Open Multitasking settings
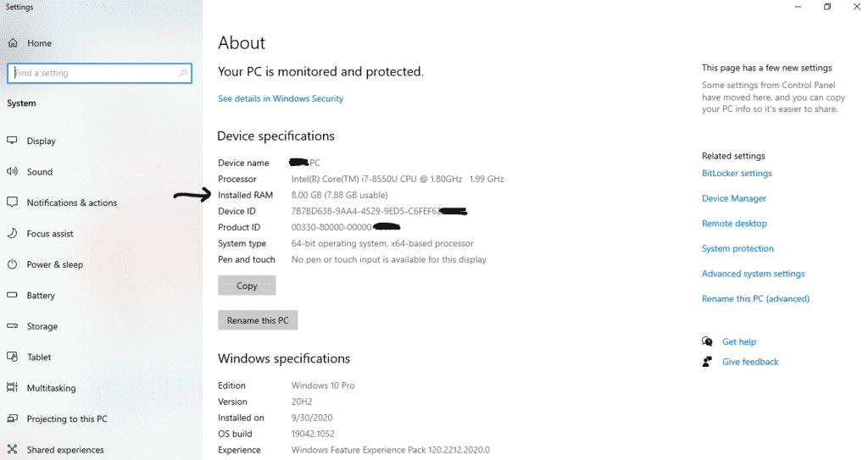The image size is (868, 460). [x=51, y=388]
